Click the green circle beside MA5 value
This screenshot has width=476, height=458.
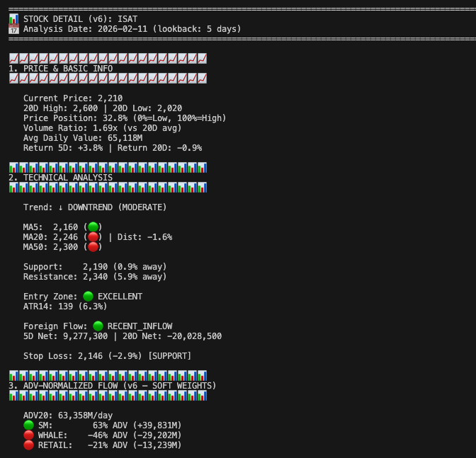click(x=93, y=227)
